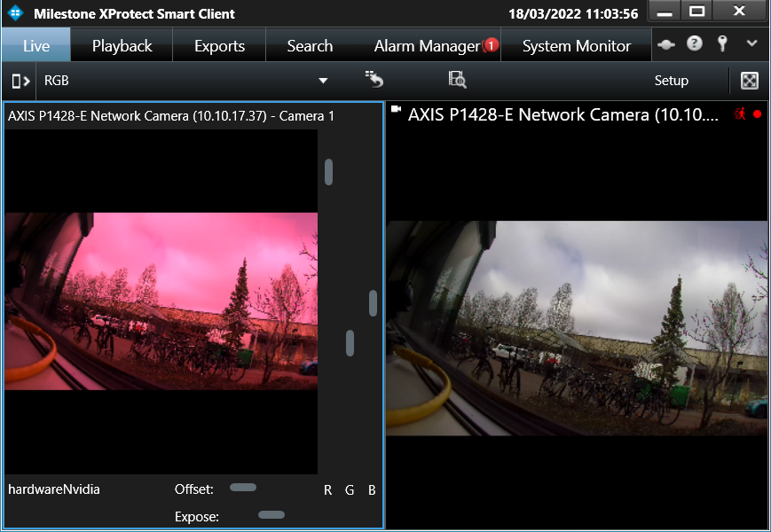Viewport: 771px width, 532px height.
Task: Toggle the side panel show/hide icon
Action: tap(20, 81)
